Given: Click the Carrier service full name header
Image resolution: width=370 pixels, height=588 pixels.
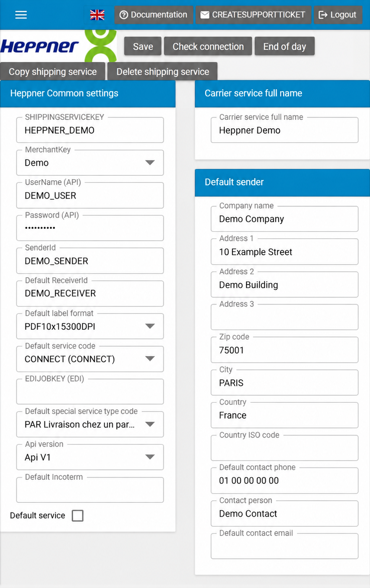Looking at the screenshot, I should click(x=282, y=93).
